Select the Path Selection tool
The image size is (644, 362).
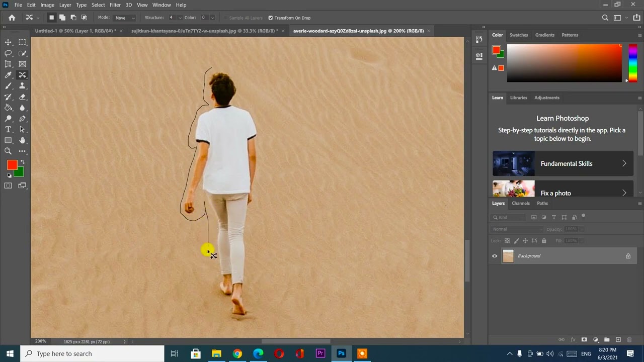point(22,130)
